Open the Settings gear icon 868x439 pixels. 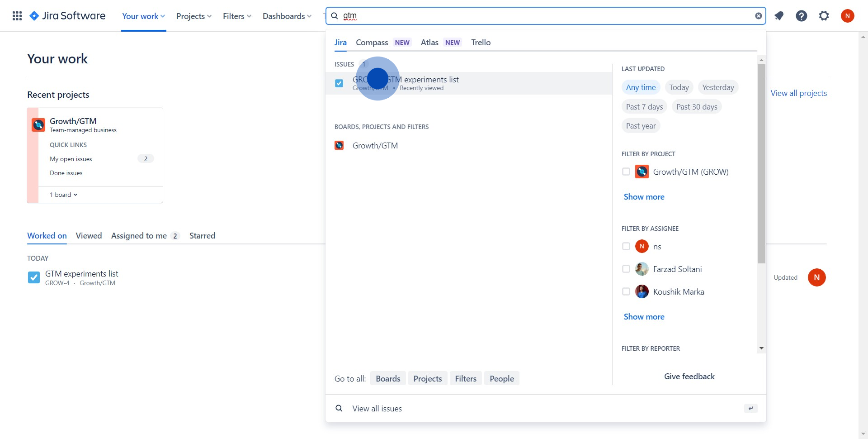coord(824,16)
